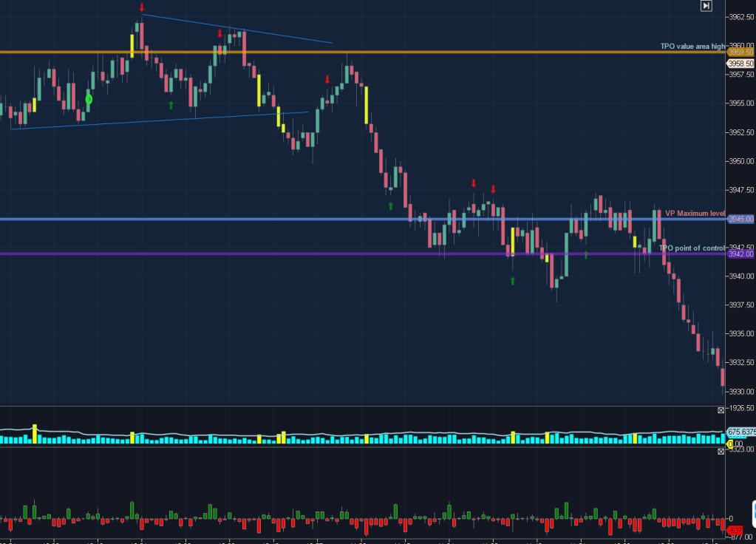Select the red -537 delta value tag
756x544 pixels.
pyautogui.click(x=735, y=531)
